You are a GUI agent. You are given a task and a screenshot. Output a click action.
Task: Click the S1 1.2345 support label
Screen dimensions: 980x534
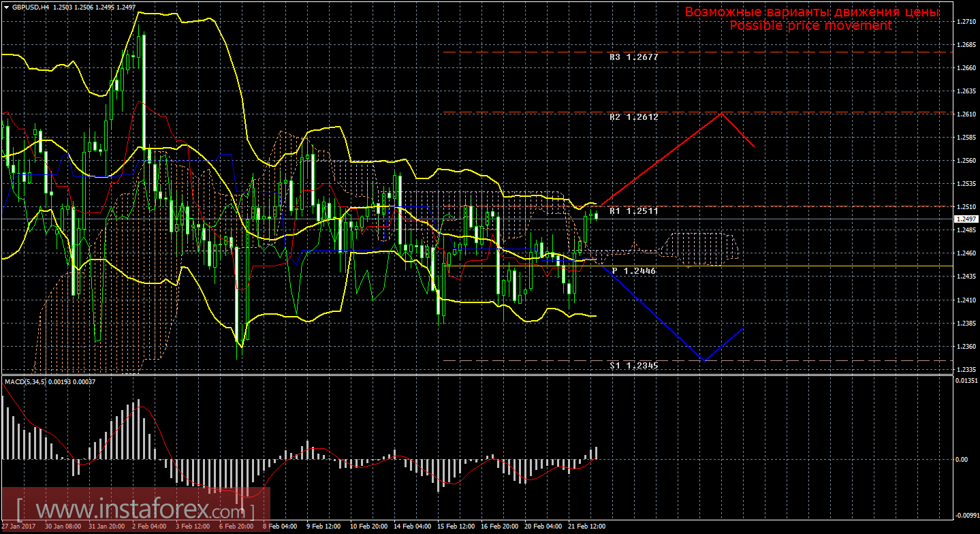[x=633, y=366]
